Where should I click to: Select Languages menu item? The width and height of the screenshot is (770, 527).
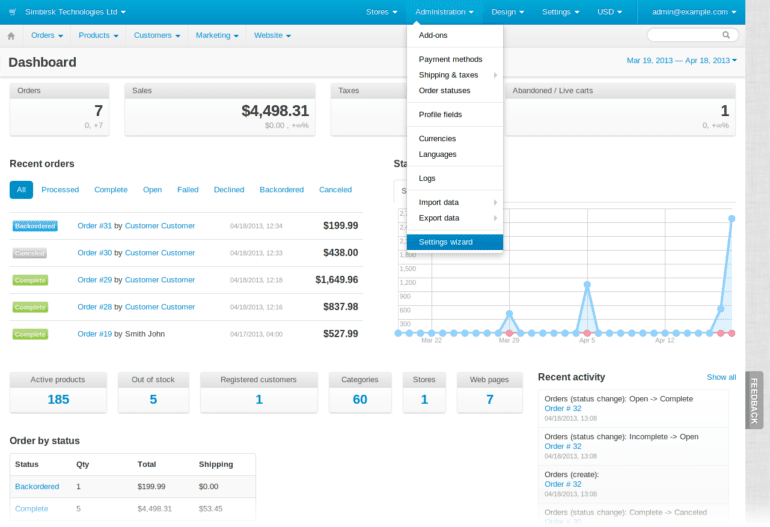tap(455, 155)
